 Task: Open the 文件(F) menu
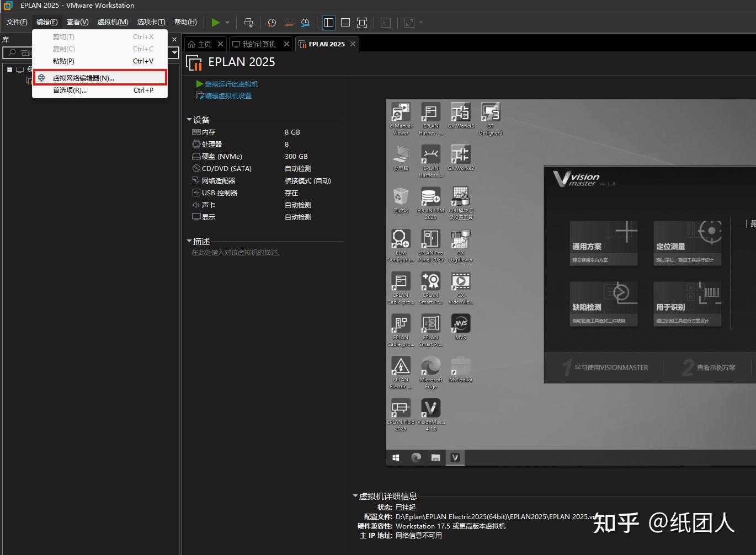(x=17, y=22)
